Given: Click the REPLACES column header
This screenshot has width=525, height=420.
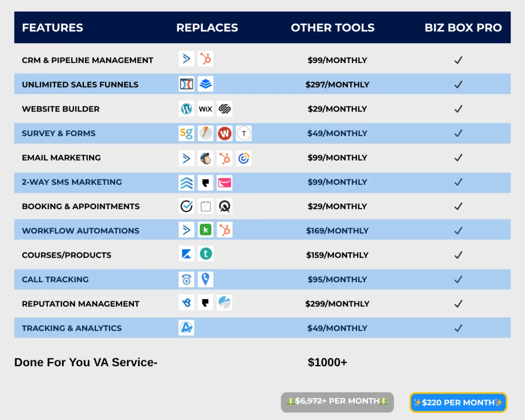Looking at the screenshot, I should point(207,28).
